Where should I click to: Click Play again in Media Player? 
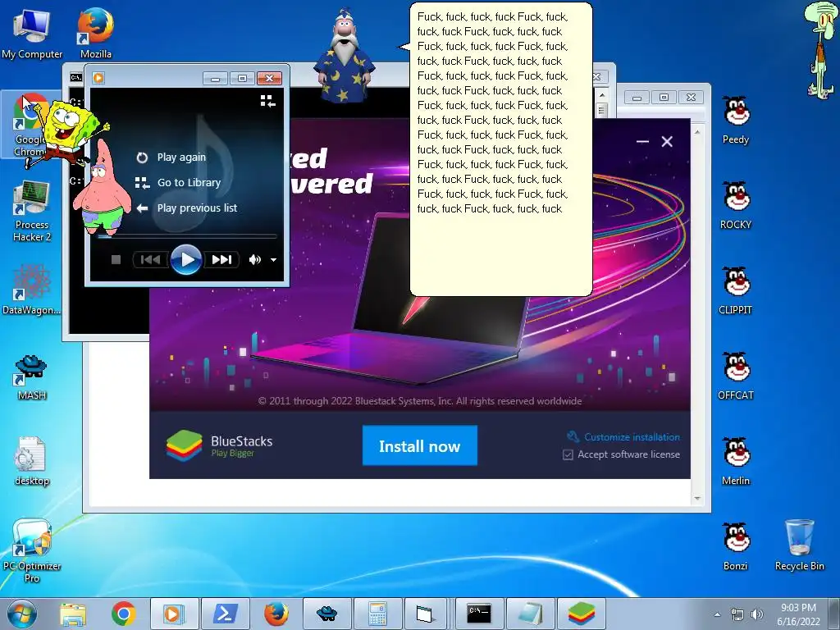point(171,157)
